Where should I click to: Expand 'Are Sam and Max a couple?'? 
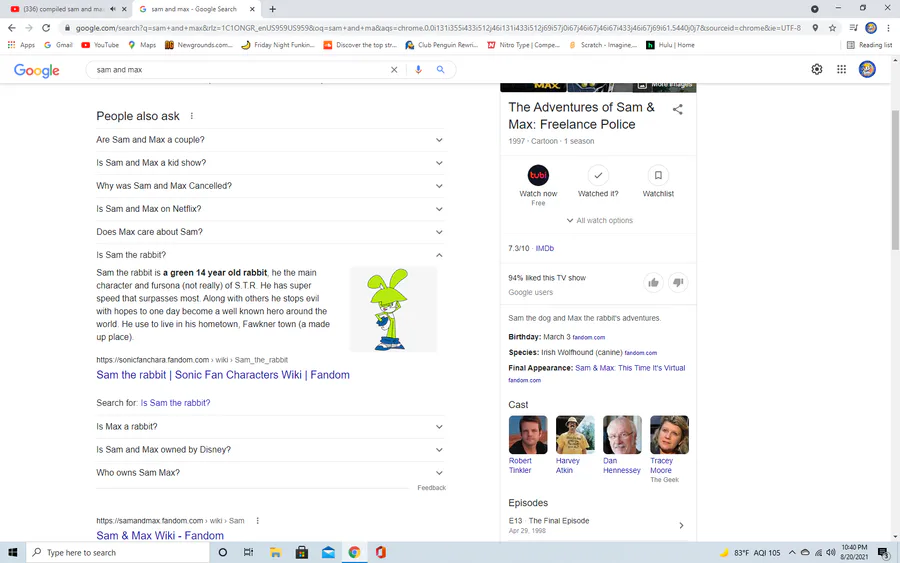click(270, 140)
